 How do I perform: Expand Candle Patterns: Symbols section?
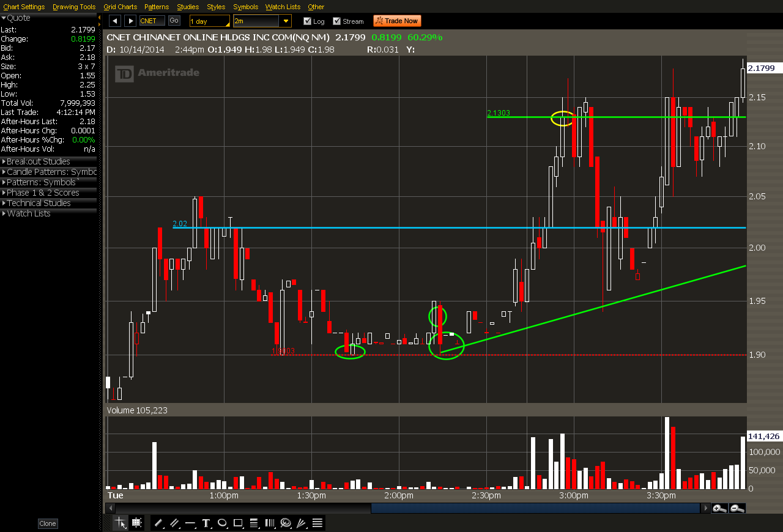[48, 172]
